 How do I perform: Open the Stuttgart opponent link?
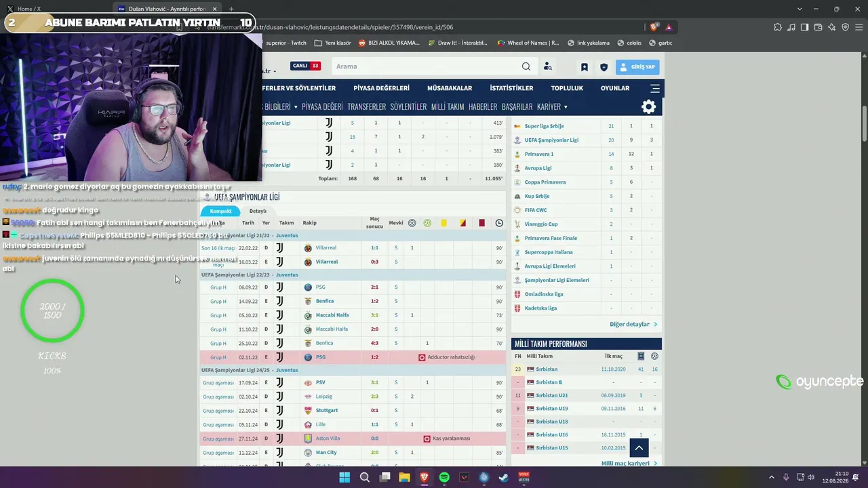327,411
